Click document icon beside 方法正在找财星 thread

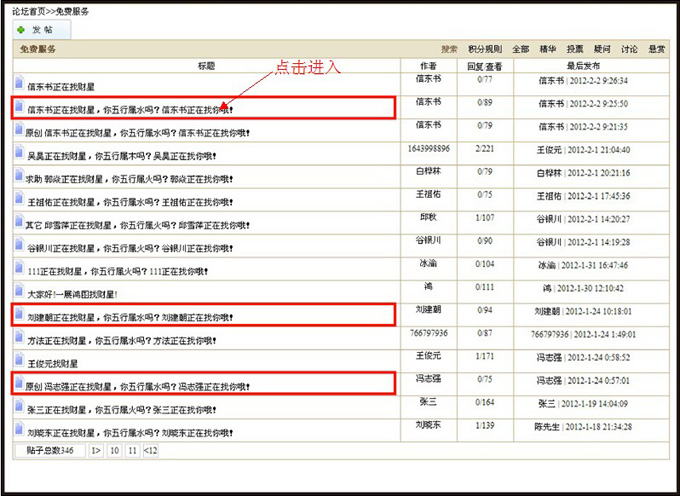click(x=19, y=336)
